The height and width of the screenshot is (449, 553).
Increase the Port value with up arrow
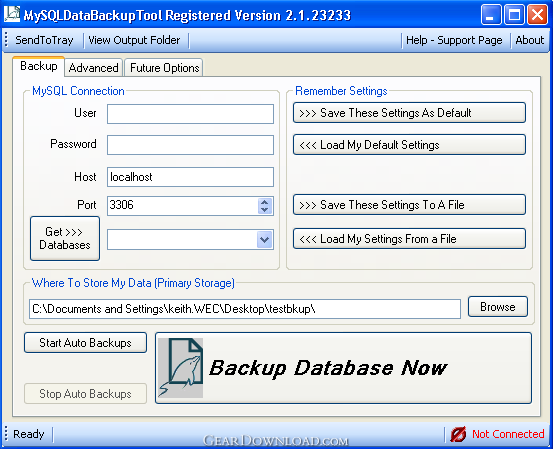265,202
